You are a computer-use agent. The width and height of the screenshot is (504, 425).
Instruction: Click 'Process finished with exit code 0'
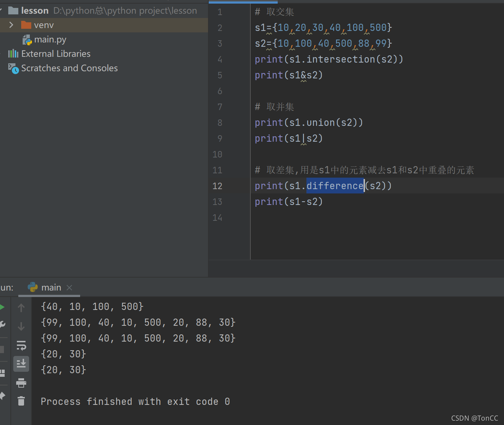point(135,402)
